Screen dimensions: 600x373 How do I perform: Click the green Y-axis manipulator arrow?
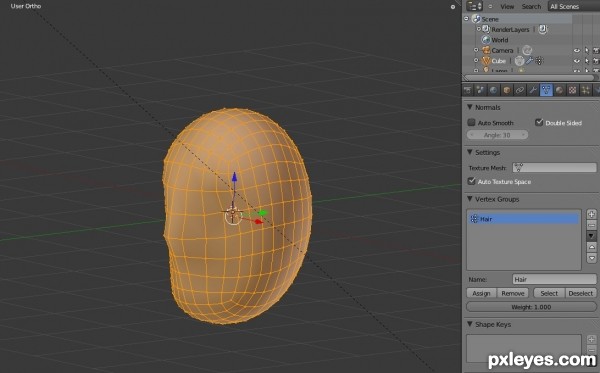pos(263,213)
